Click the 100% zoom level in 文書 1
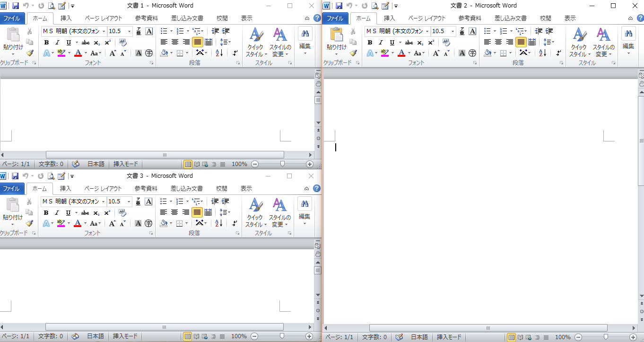 [x=239, y=164]
